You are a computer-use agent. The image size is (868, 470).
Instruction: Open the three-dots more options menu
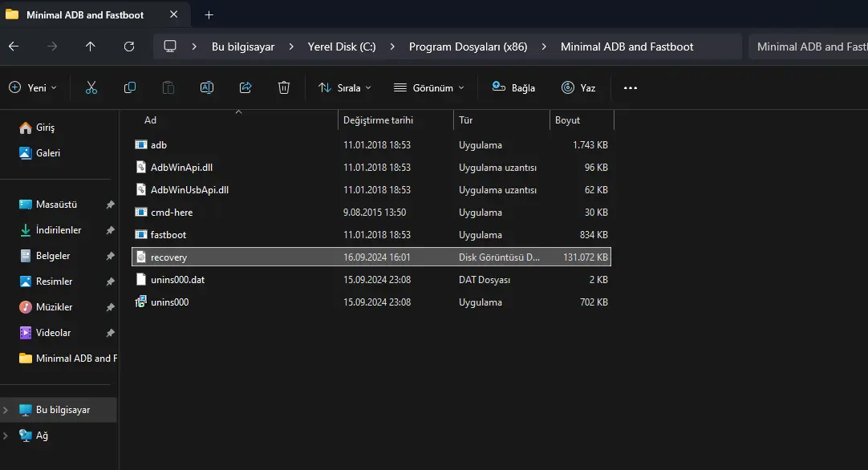(x=630, y=87)
